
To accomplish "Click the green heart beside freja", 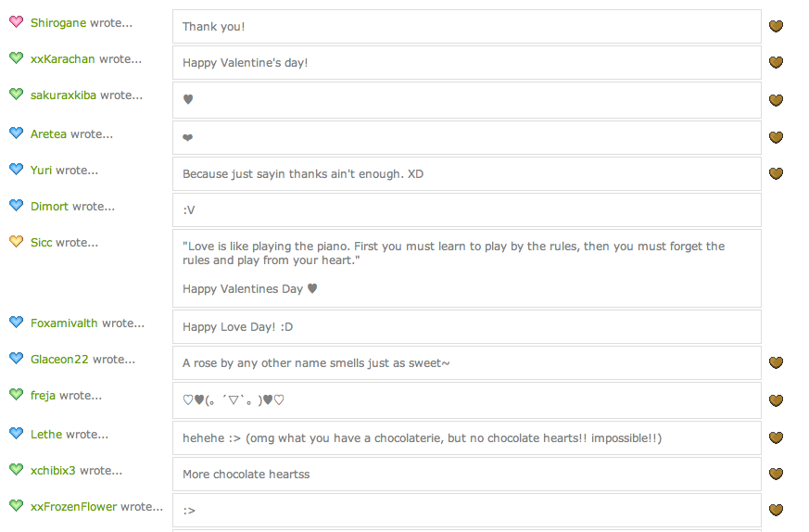I will (x=16, y=395).
